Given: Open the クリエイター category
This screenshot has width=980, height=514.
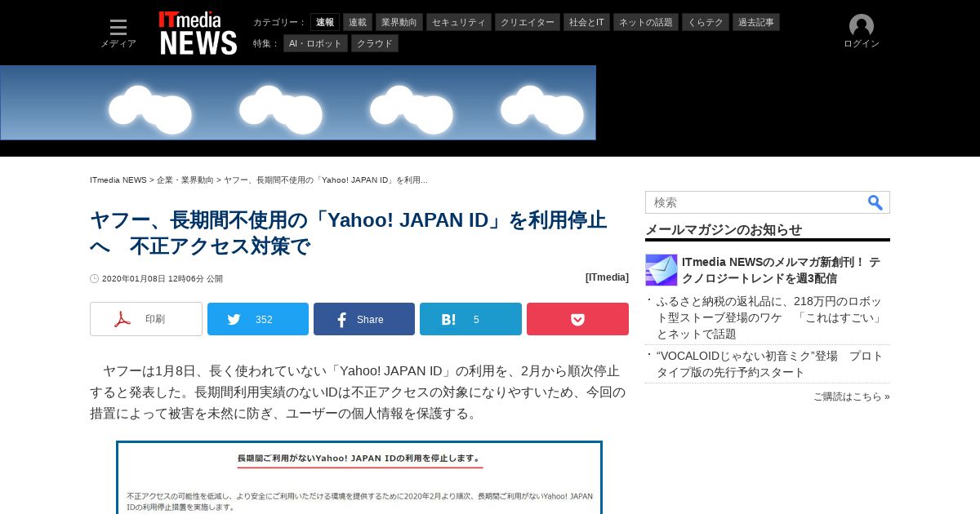Looking at the screenshot, I should click(528, 22).
